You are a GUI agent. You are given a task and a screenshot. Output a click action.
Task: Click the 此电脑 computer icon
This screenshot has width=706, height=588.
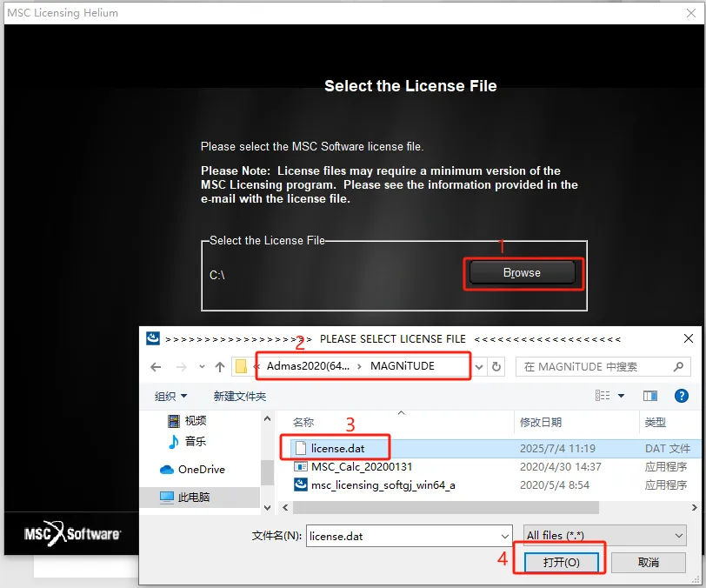167,497
